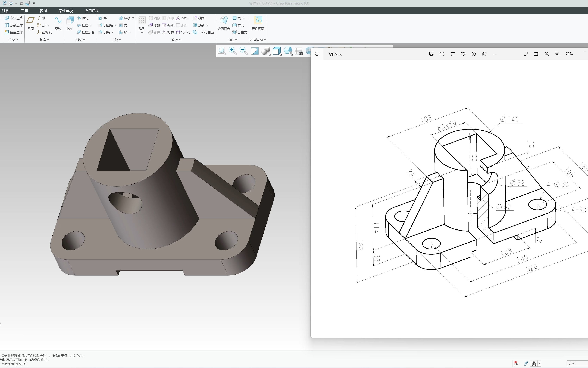Click the binoculars search icon in status bar
This screenshot has width=588, height=368.
[534, 363]
